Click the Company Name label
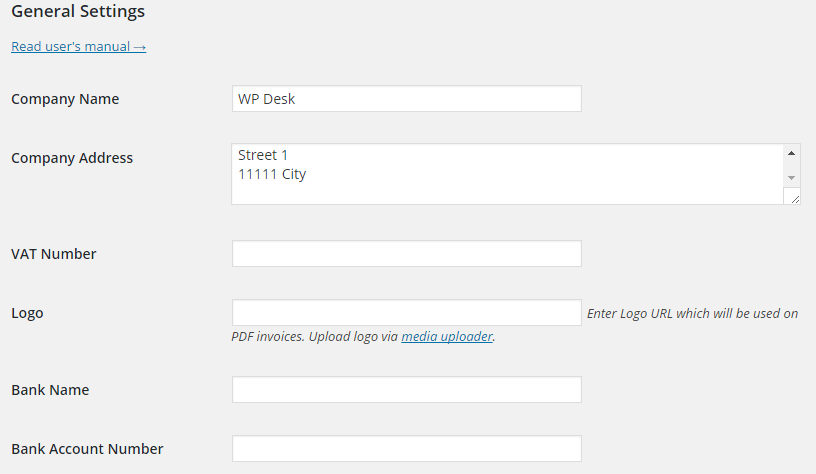Screen dimensions: 816x474 [x=65, y=99]
